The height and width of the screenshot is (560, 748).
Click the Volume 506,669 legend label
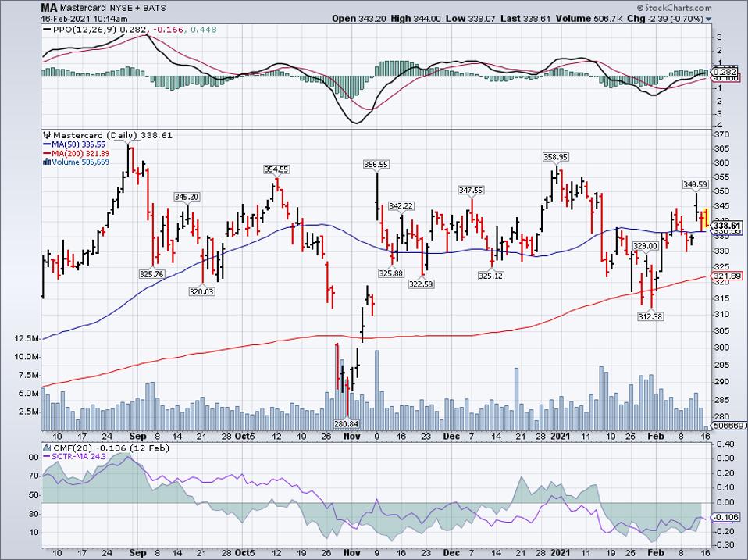click(80, 162)
